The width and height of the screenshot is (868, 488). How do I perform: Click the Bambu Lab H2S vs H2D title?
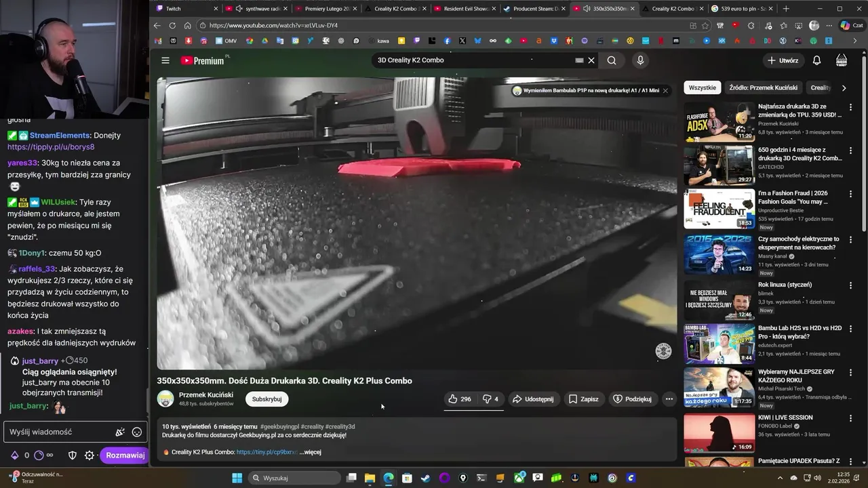pyautogui.click(x=800, y=332)
